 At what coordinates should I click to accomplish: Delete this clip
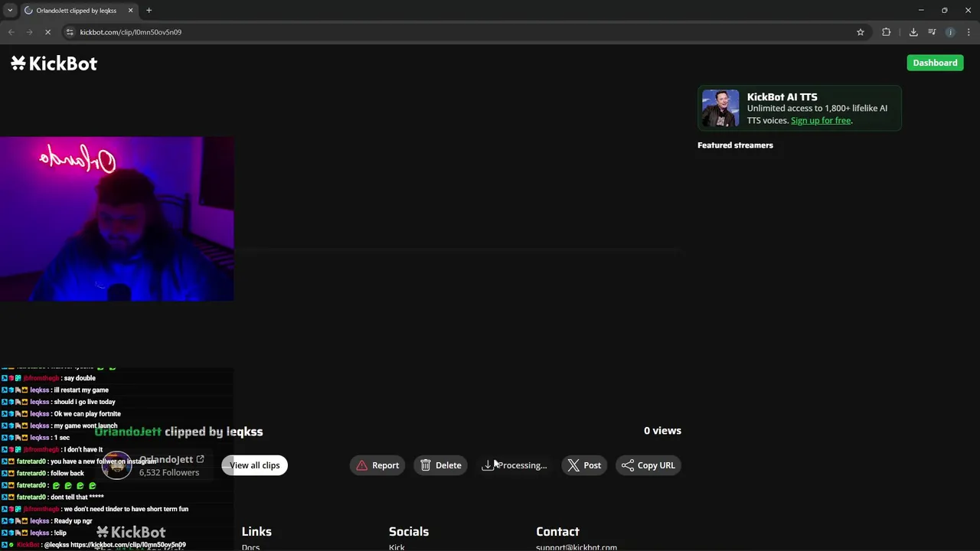pyautogui.click(x=440, y=465)
